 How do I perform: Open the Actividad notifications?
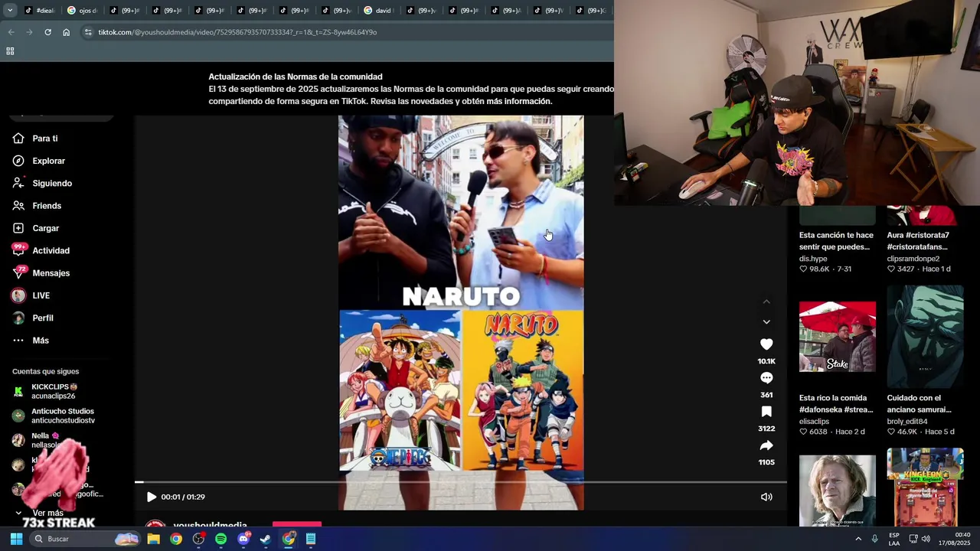(41, 250)
